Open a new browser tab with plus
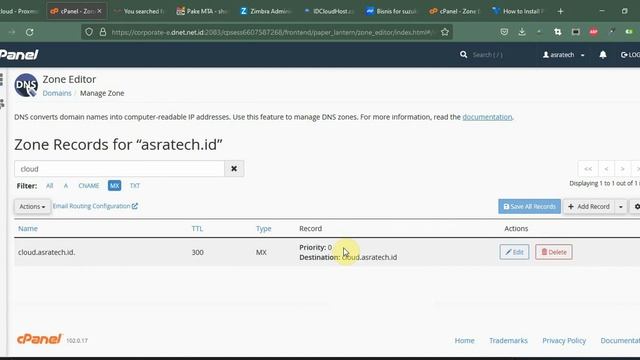This screenshot has width=640, height=360. point(560,11)
